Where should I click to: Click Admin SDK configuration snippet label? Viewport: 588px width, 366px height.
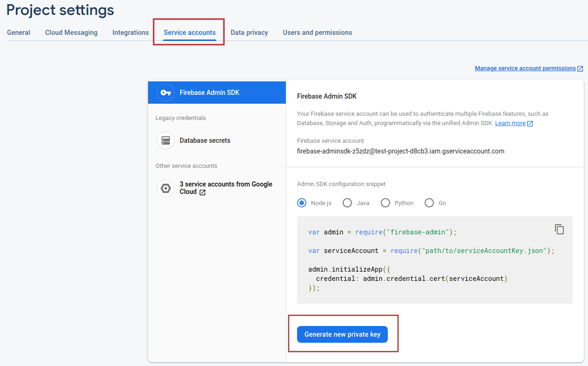coord(341,184)
